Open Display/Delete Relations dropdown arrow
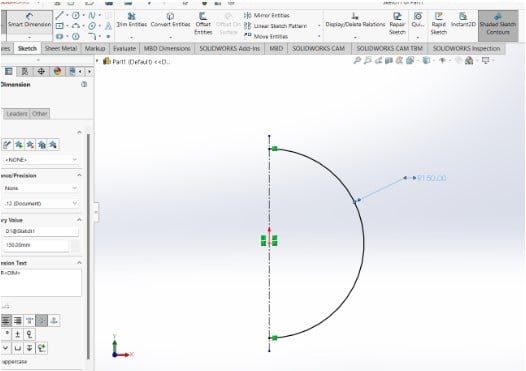Image resolution: width=526 pixels, height=371 pixels. tap(355, 37)
